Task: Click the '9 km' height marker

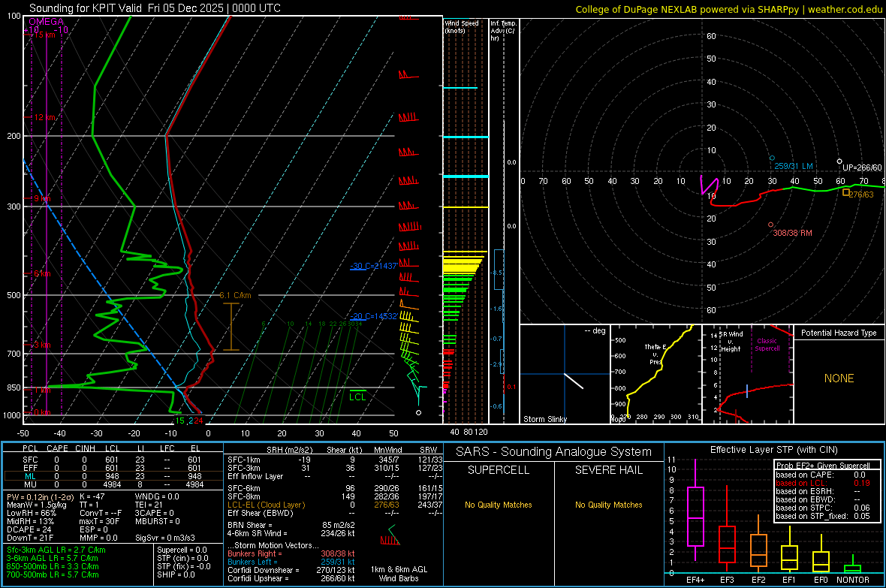Action: [42, 198]
